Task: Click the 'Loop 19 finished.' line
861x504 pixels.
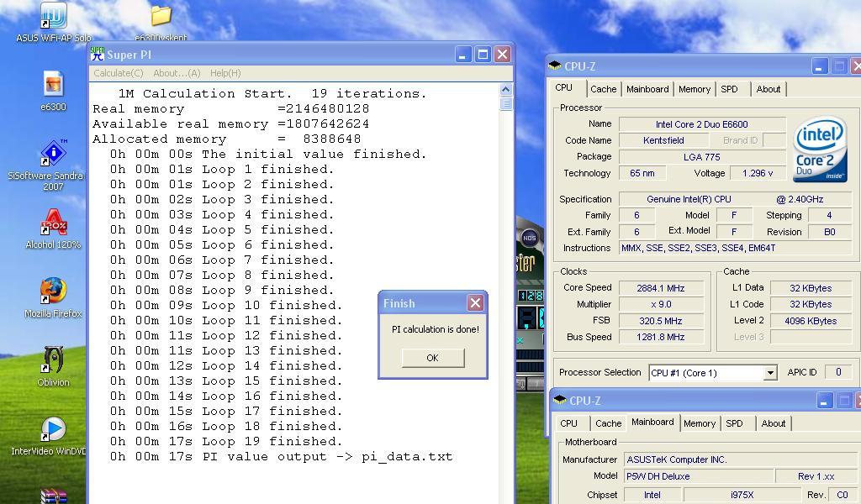Action: click(x=226, y=442)
